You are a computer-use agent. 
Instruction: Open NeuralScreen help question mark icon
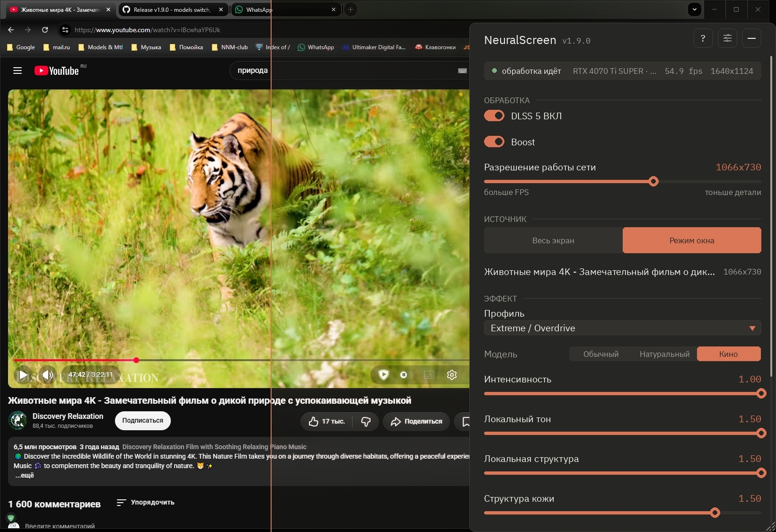[x=703, y=38]
